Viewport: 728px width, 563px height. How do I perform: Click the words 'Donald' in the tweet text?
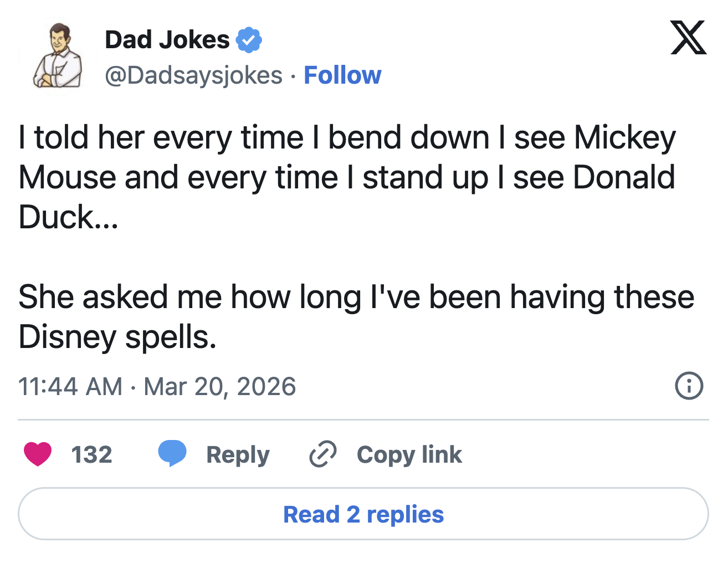coord(624,177)
